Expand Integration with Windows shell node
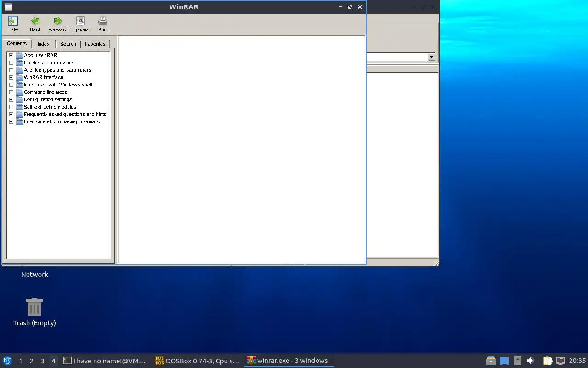The height and width of the screenshot is (368, 588). 11,85
